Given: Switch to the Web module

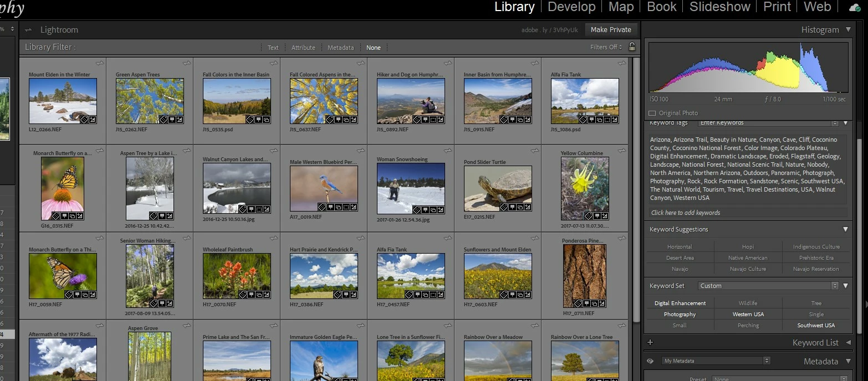Looking at the screenshot, I should (818, 7).
